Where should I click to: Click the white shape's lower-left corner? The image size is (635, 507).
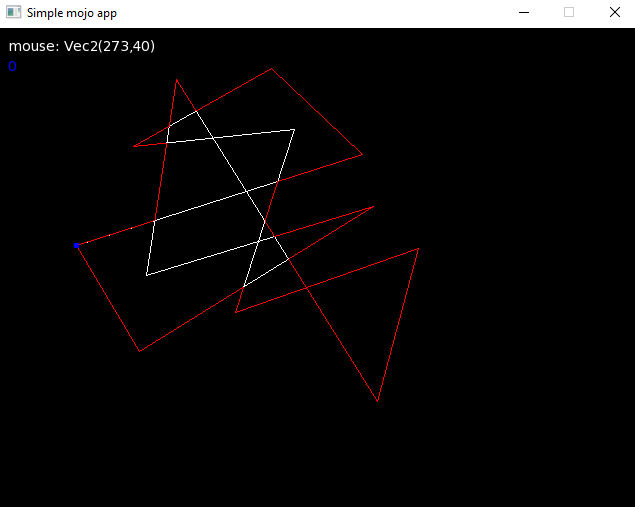[146, 275]
